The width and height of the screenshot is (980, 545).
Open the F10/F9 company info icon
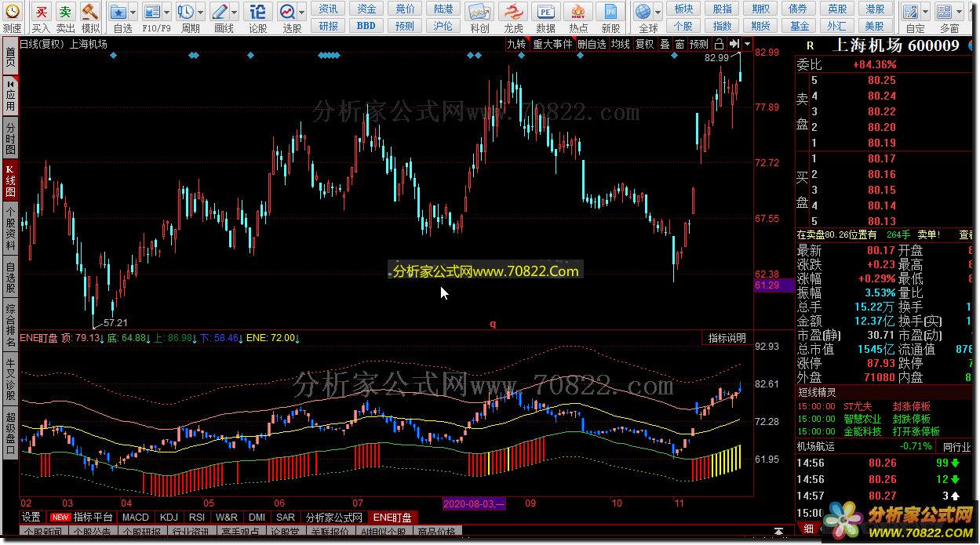click(x=151, y=12)
